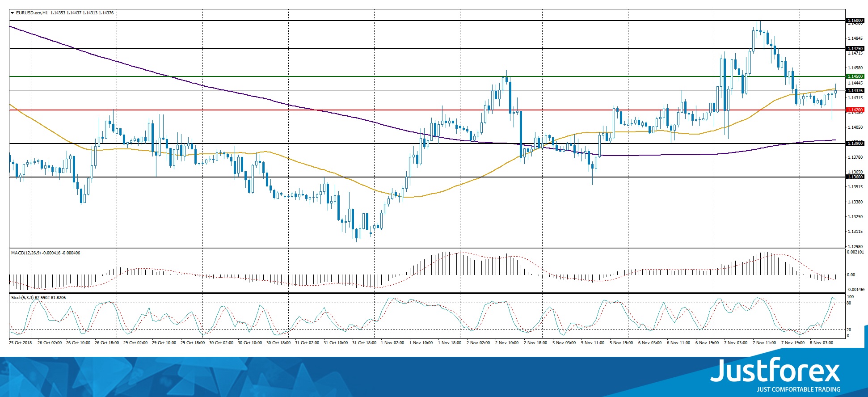Screen dimensions: 868x397
Task: Click the 1.14050 value on price axis
Action: point(855,127)
